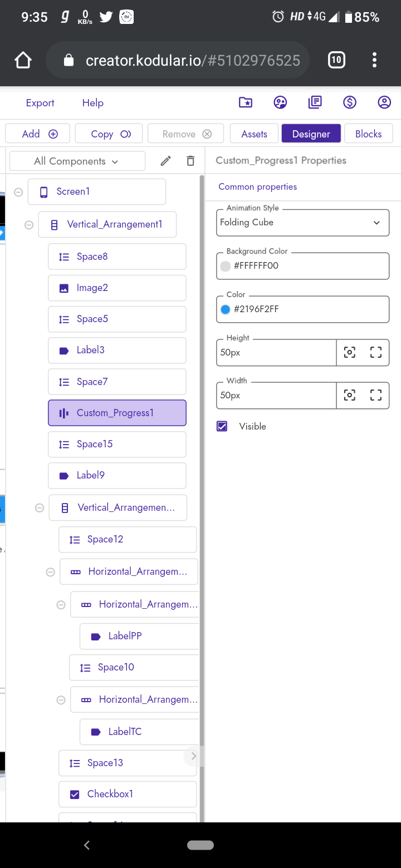The image size is (401, 868).
Task: Open the Export menu
Action: pyautogui.click(x=40, y=103)
